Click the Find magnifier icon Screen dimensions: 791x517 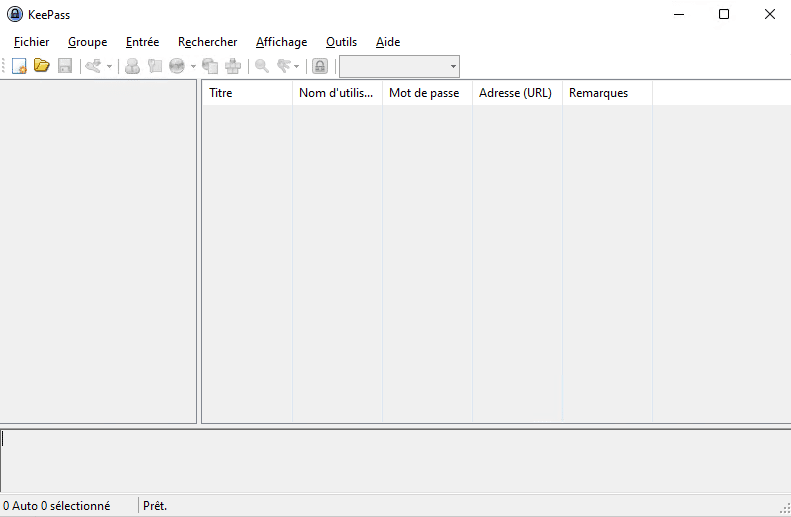[262, 66]
